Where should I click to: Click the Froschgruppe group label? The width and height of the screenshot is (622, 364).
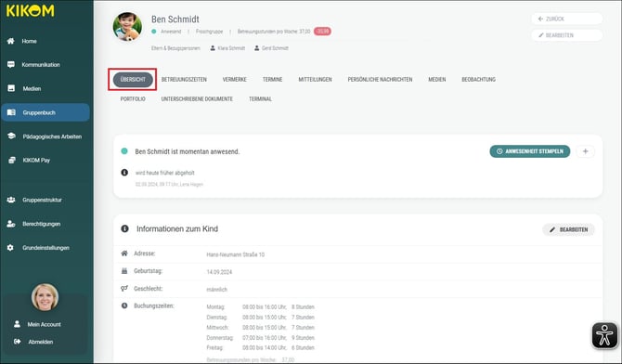[209, 32]
